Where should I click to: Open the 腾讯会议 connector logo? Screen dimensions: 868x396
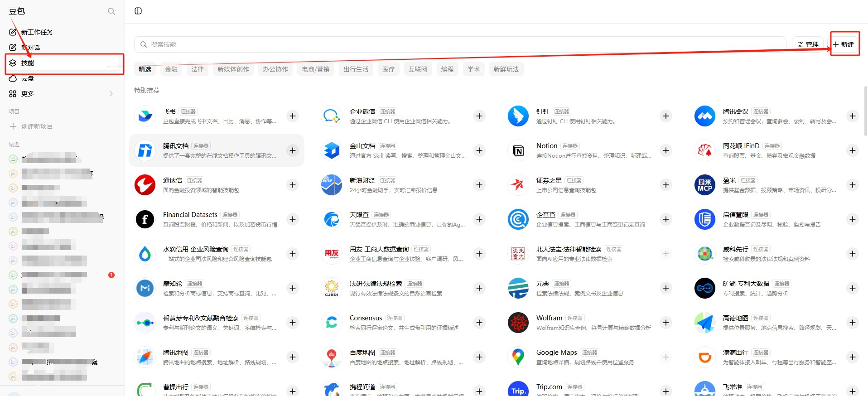(x=705, y=116)
